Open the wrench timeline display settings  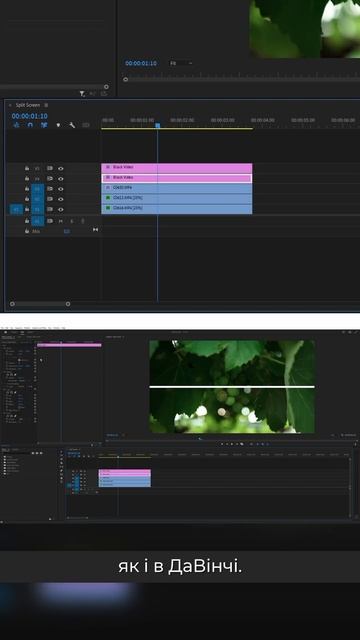point(72,125)
